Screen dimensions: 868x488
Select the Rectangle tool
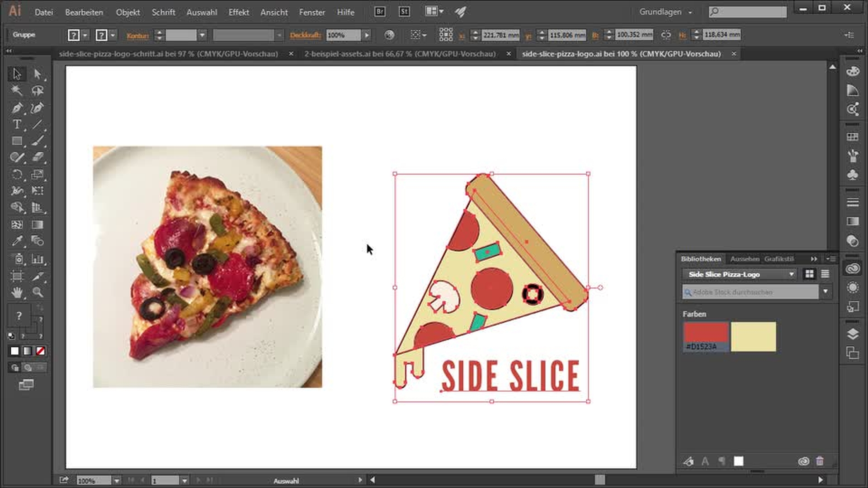17,141
